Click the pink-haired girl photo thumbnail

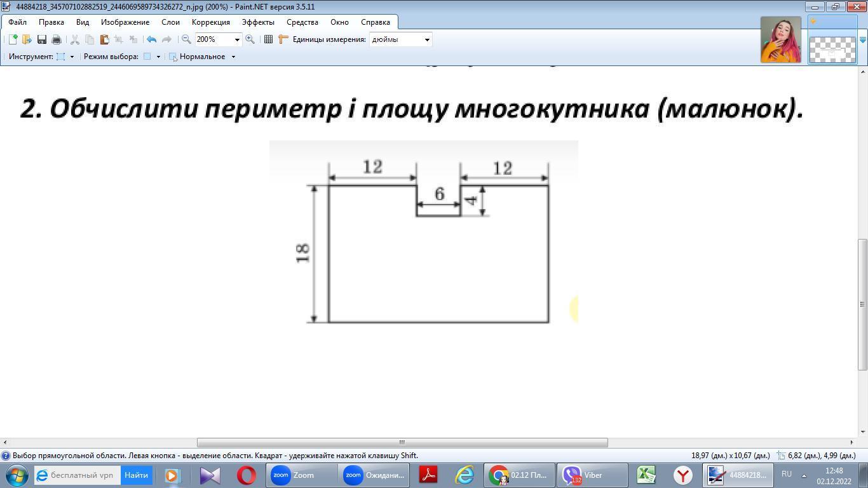[x=781, y=39]
